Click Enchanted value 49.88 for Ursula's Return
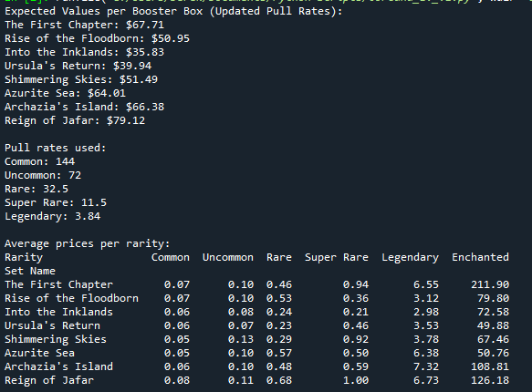 (x=494, y=325)
